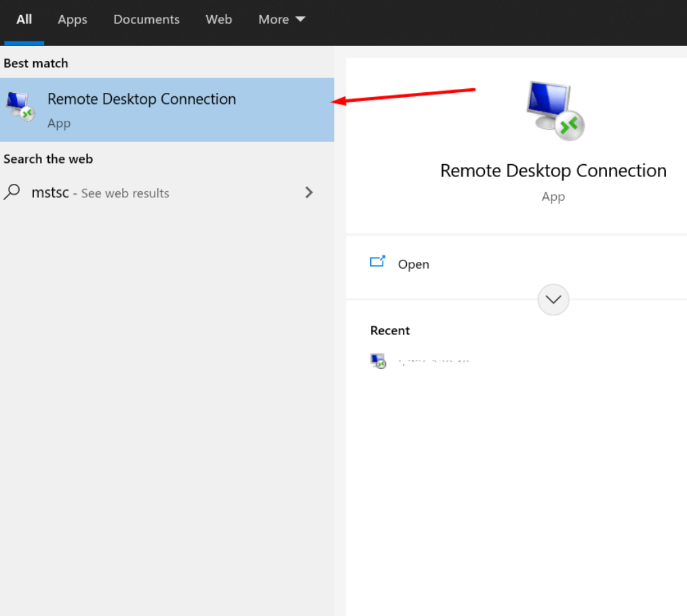This screenshot has width=687, height=616.
Task: Select the recent connection listed under Recent
Action: [434, 360]
